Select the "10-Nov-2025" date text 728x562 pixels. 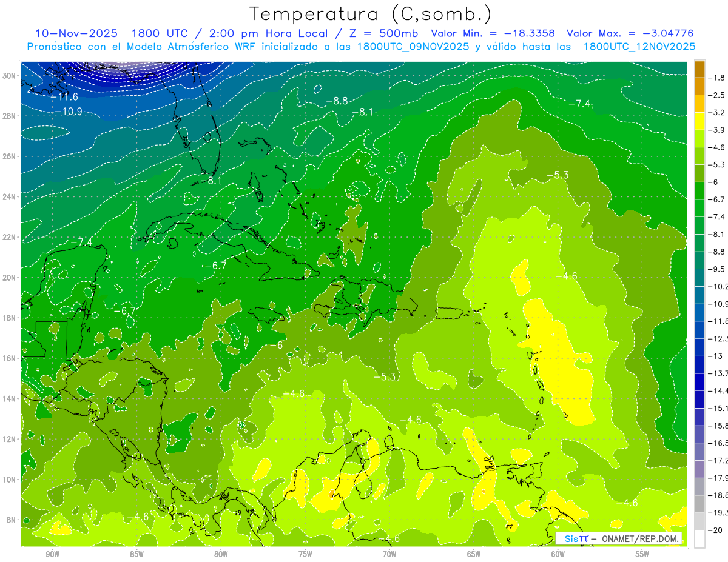(75, 33)
